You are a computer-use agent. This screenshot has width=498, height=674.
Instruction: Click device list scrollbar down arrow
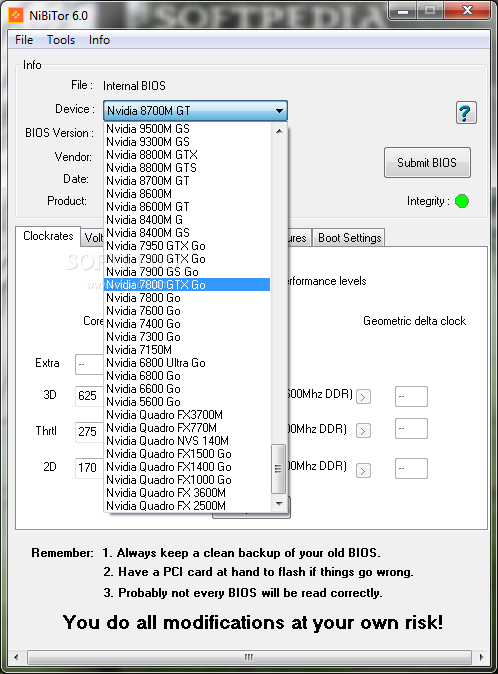279,504
